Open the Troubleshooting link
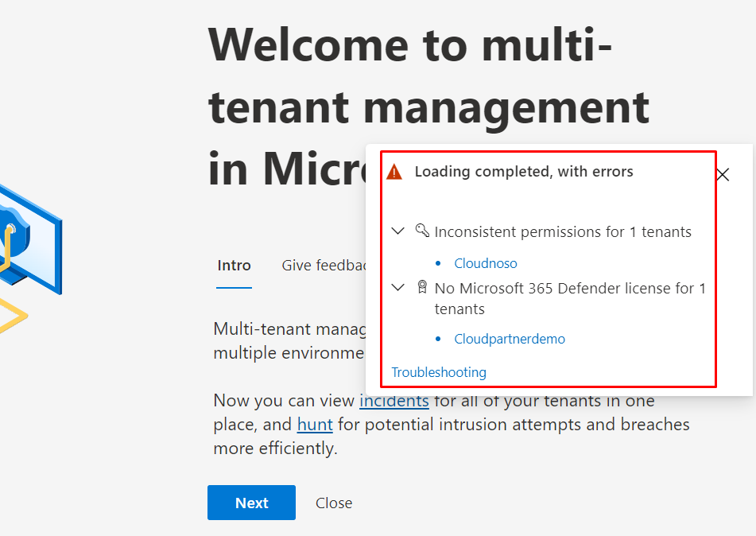 439,372
